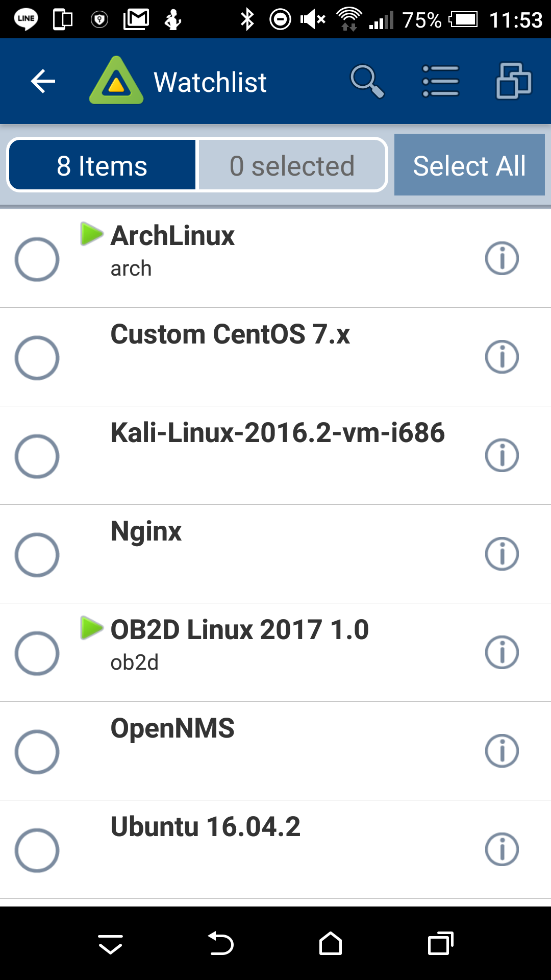This screenshot has width=551, height=980.
Task: Switch to the 8 Items tab
Action: tap(102, 165)
